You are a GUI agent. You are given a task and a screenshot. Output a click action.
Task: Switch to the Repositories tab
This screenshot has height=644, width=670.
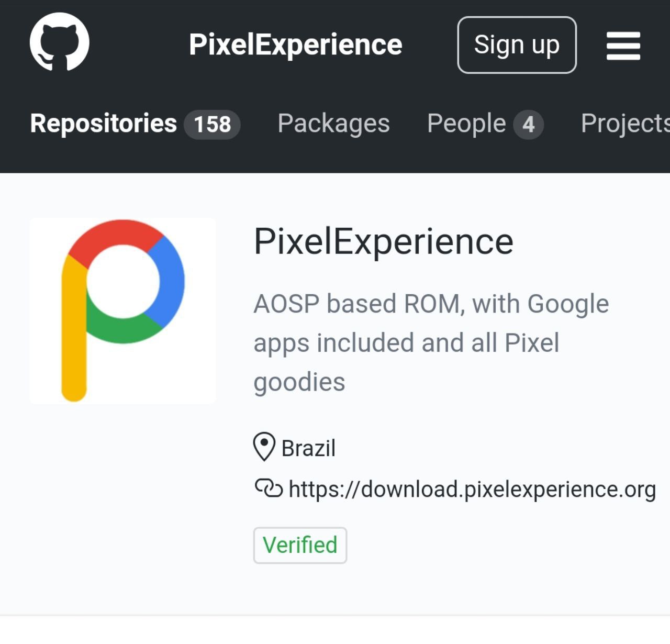coord(135,124)
